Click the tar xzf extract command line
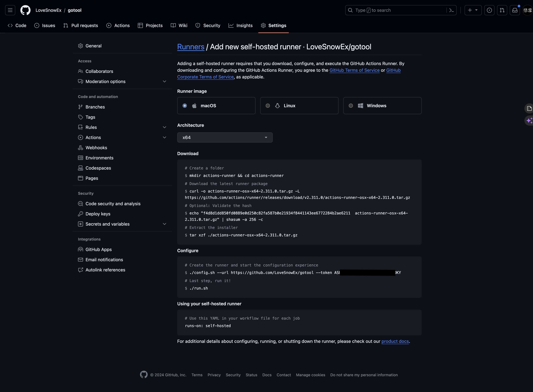The image size is (533, 392). tap(241, 235)
